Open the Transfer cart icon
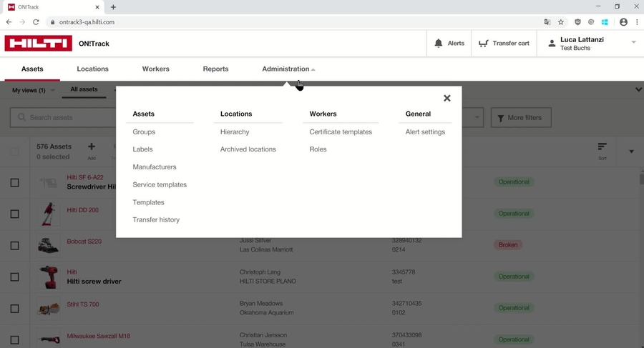This screenshot has height=348, width=644. 484,43
